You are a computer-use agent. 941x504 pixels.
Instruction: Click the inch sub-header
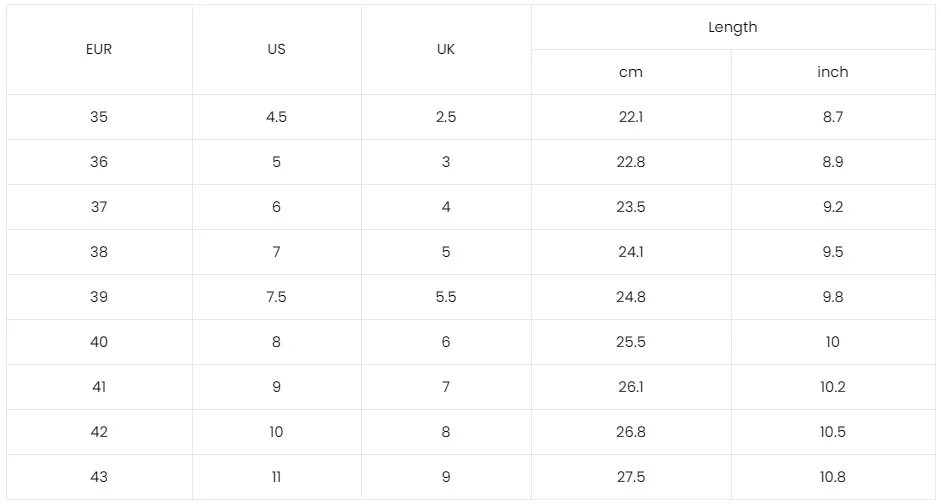tap(832, 72)
